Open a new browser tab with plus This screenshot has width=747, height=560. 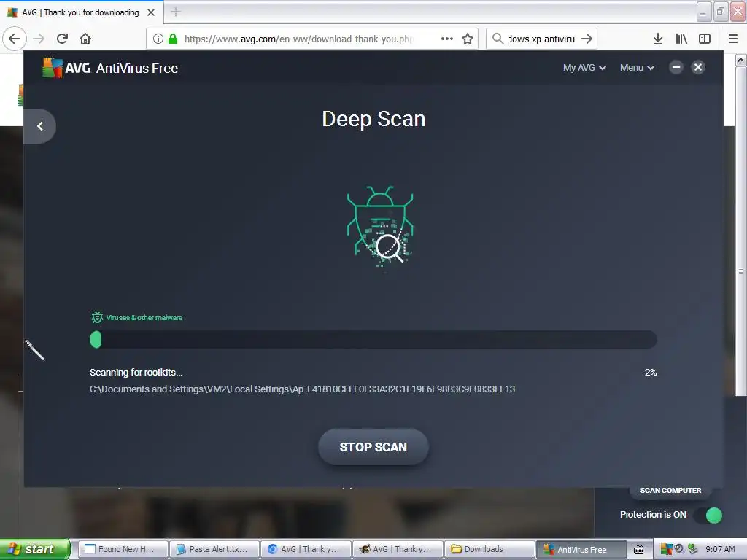[x=176, y=12]
